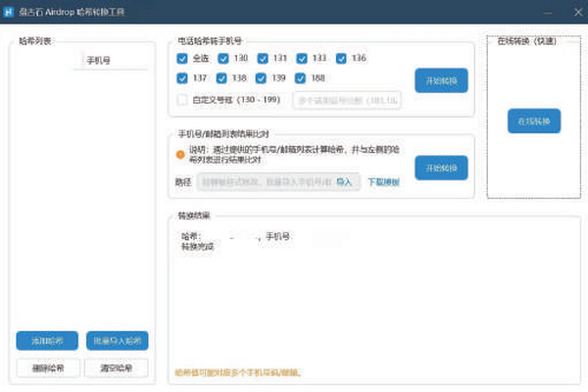The image size is (588, 392).
Task: Click the orange info icon beside 说明
Action: tap(180, 154)
